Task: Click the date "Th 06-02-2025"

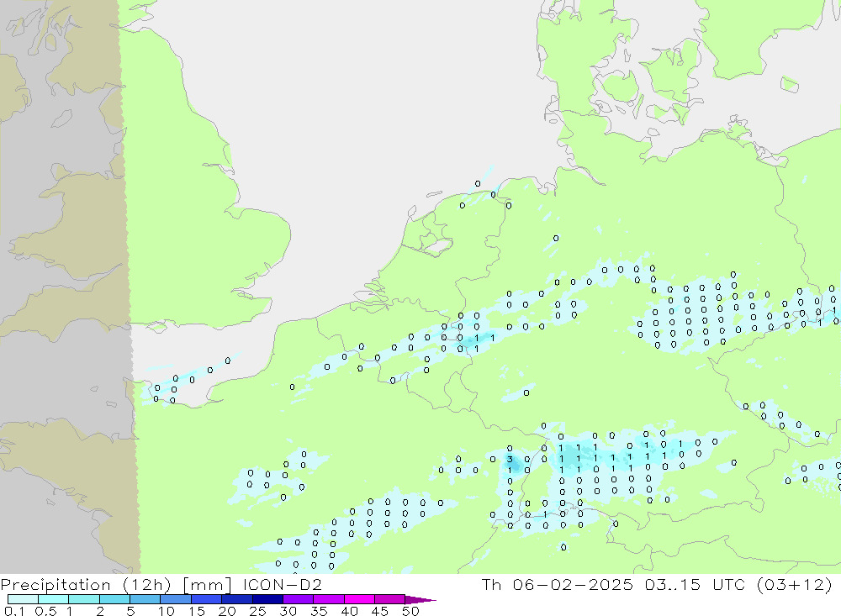Action: click(558, 584)
